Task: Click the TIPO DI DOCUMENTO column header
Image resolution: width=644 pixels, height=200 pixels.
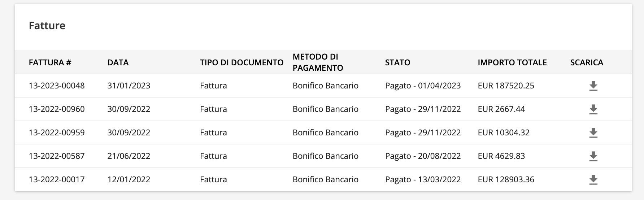Action: (x=241, y=62)
